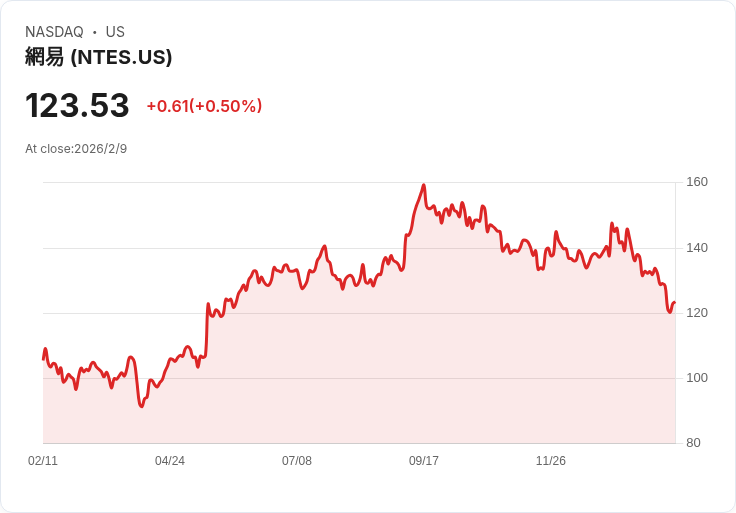Screen dimensions: 736x513
Task: Select the 120 y-axis label
Action: point(697,313)
